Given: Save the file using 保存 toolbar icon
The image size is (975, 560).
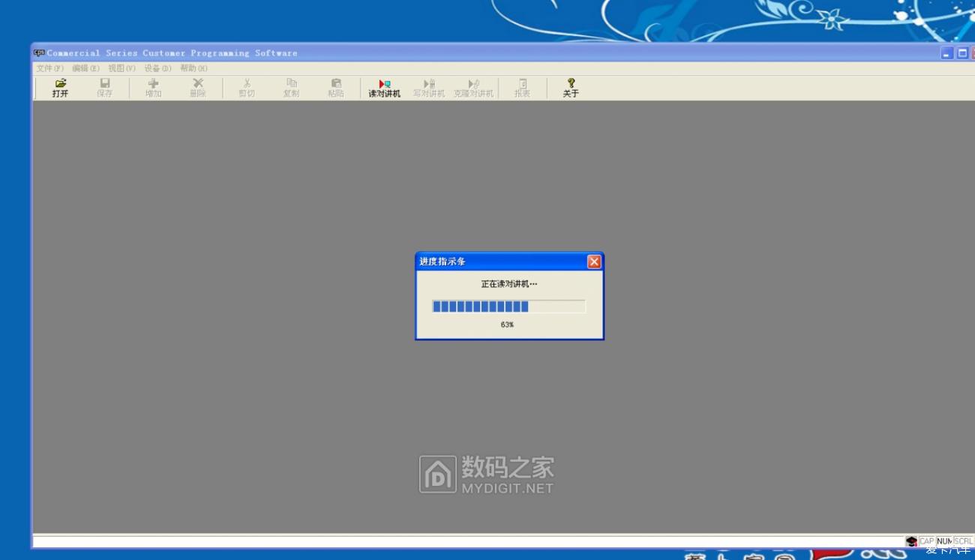Looking at the screenshot, I should [x=104, y=87].
